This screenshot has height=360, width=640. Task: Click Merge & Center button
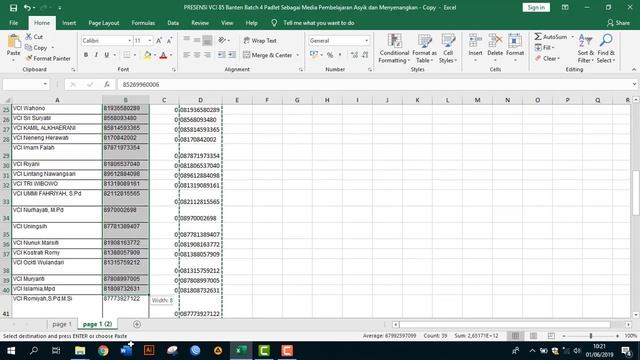pyautogui.click(x=267, y=55)
